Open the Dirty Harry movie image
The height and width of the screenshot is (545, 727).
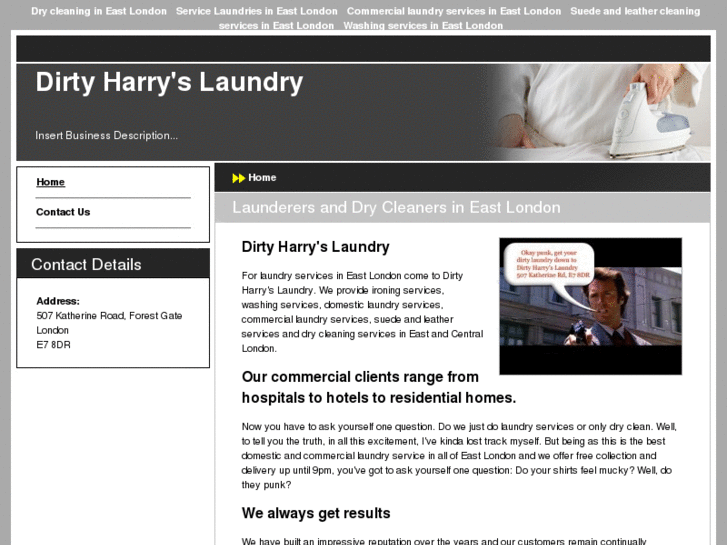click(590, 306)
